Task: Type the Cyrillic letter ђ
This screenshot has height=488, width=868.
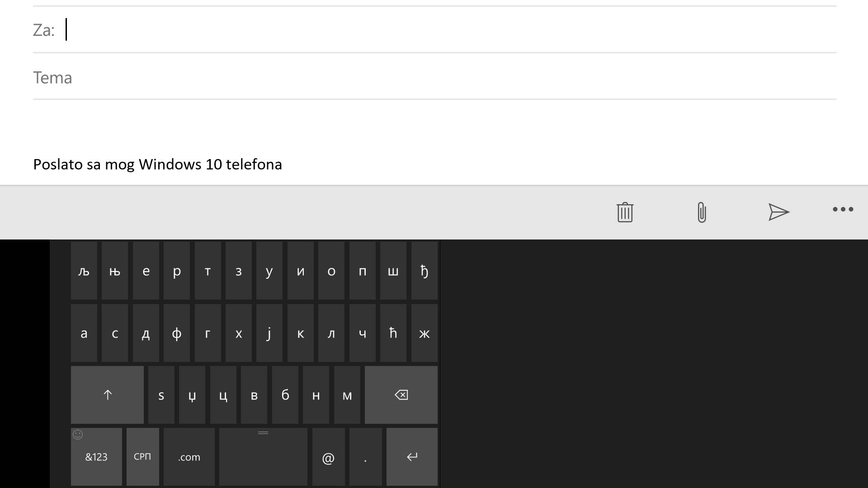Action: click(x=424, y=271)
